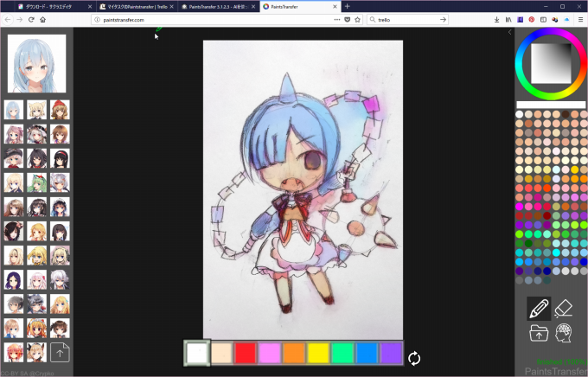588x377 pixels.
Task: Pick the green swatch in bottom palette
Action: click(342, 353)
